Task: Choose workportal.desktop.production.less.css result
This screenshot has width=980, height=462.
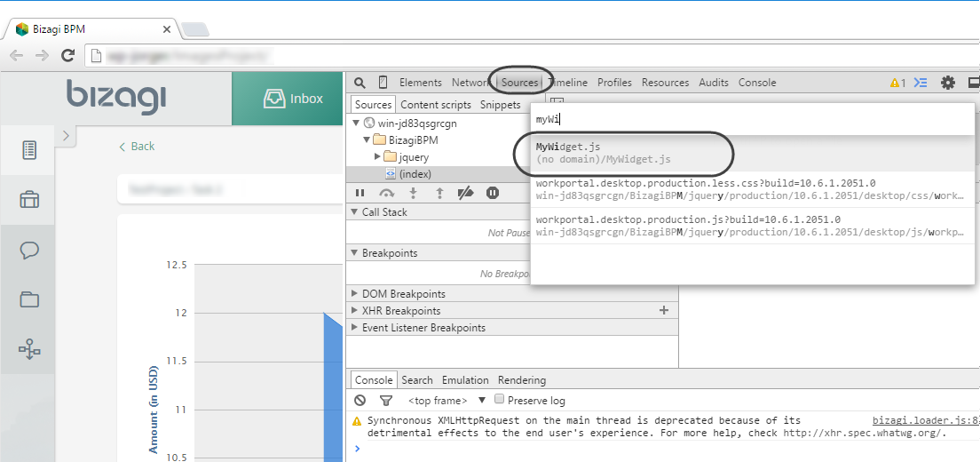Action: pos(752,189)
